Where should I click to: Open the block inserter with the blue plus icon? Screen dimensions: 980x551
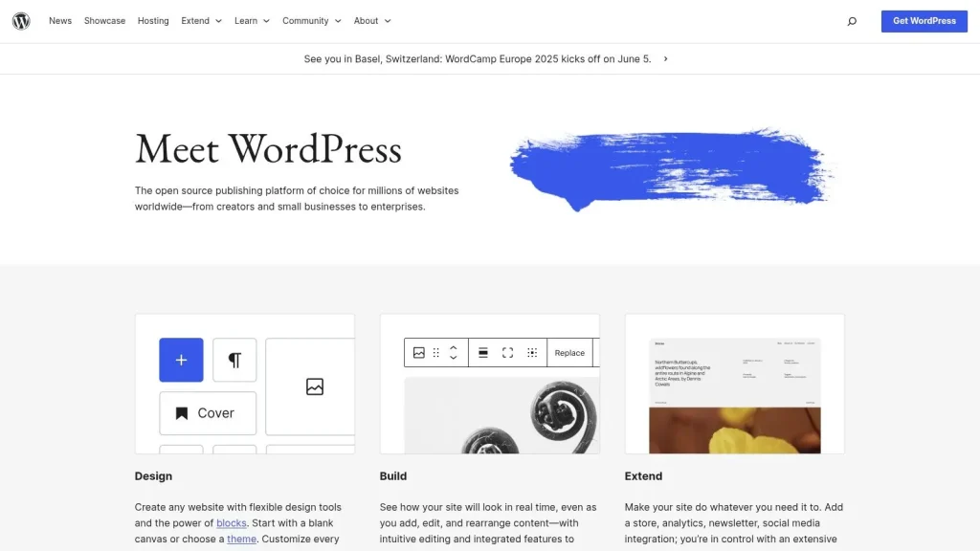coord(181,361)
